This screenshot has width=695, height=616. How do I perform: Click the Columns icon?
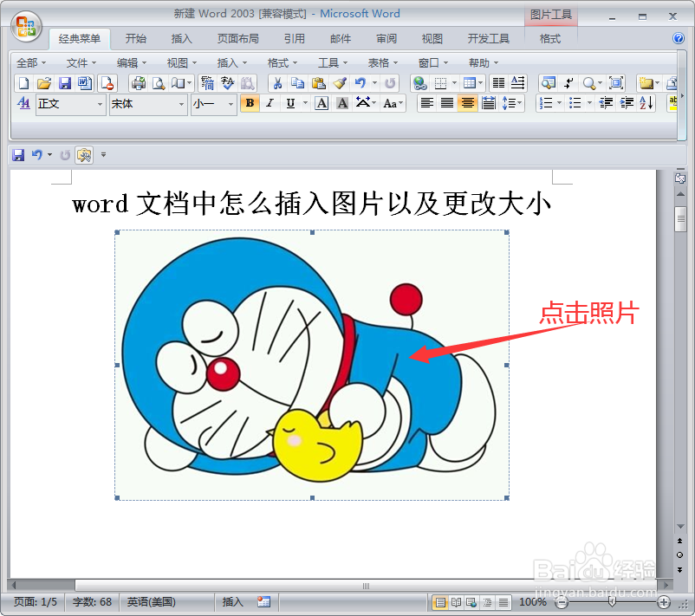click(498, 83)
